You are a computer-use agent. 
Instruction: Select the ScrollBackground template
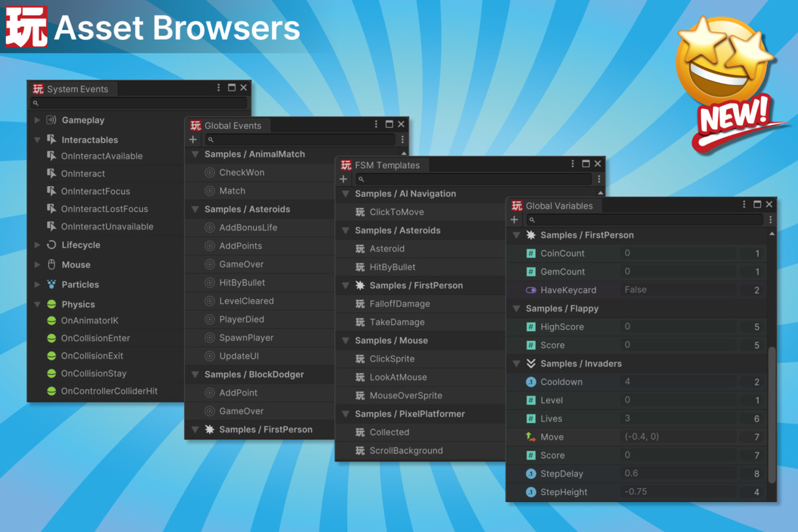click(x=420, y=450)
